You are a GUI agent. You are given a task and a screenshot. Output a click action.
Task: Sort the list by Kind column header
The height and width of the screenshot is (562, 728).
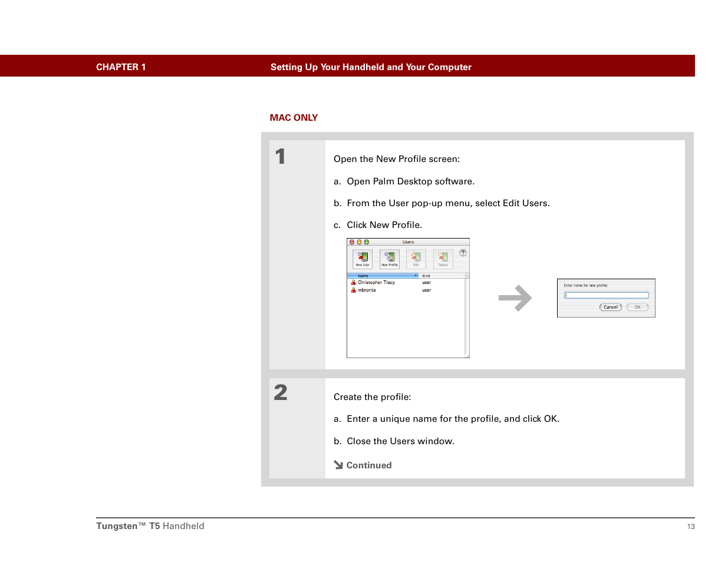pyautogui.click(x=442, y=276)
